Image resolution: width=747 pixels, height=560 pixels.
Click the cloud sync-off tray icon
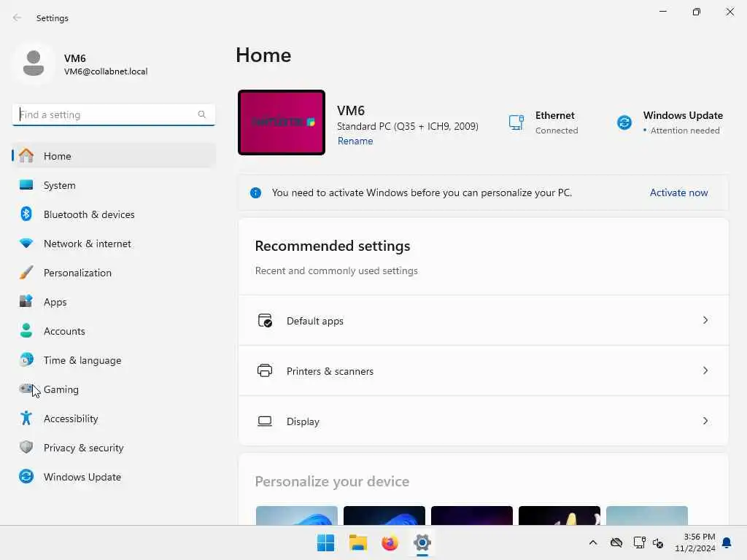point(616,542)
